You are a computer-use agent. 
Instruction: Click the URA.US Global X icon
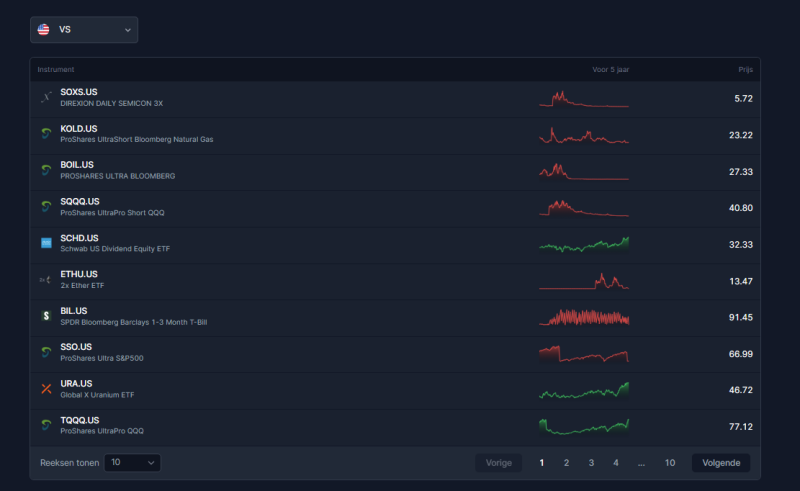tap(46, 389)
